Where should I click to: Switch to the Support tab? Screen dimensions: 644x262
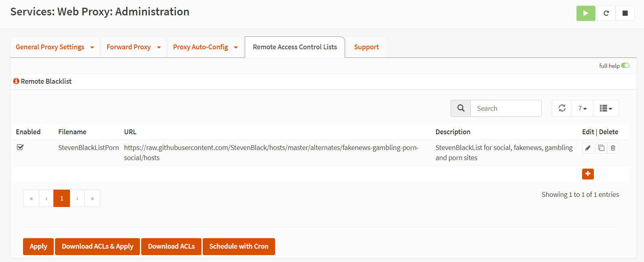click(366, 47)
